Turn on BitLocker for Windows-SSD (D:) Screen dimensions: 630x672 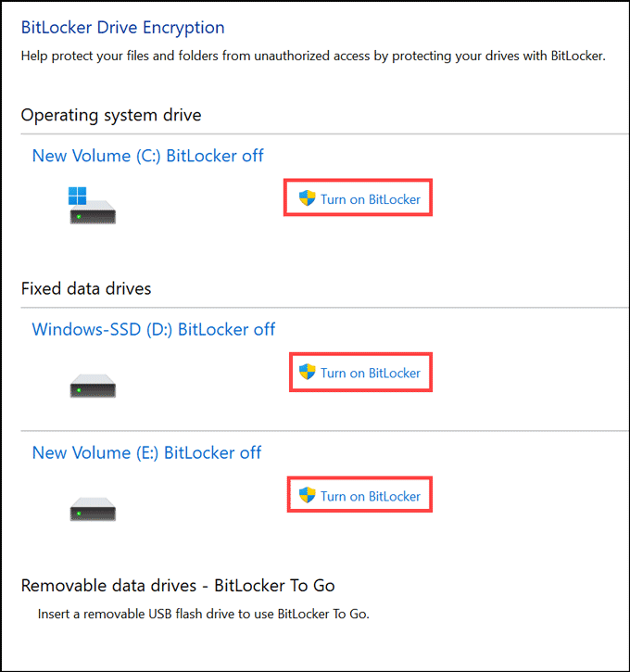coord(370,374)
